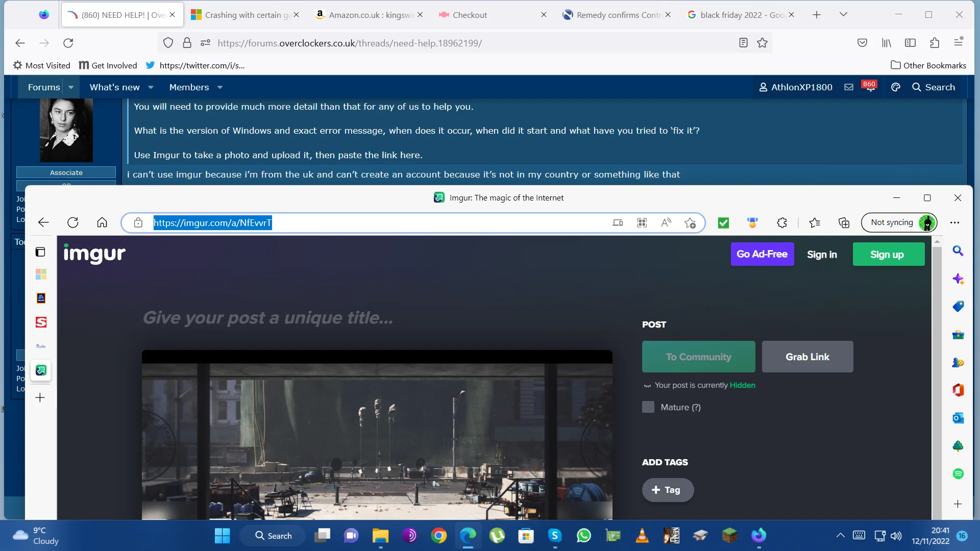Click the imgur Sign up button
The width and height of the screenshot is (980, 551).
coord(888,254)
